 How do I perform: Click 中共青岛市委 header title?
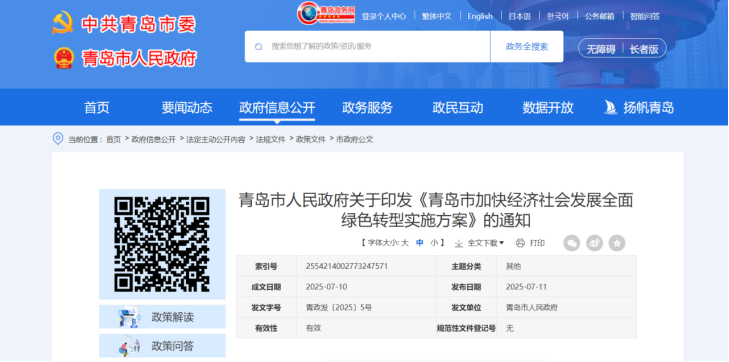click(139, 24)
